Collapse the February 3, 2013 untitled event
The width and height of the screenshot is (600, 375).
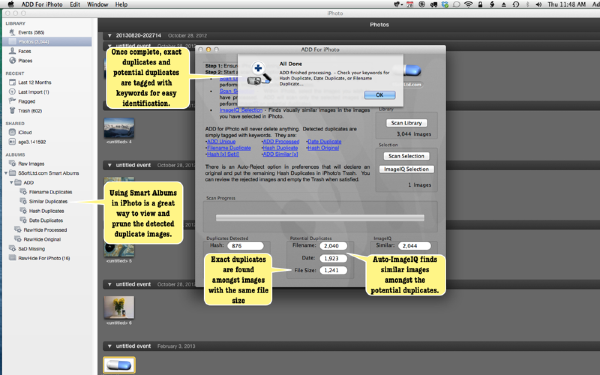pyautogui.click(x=109, y=346)
